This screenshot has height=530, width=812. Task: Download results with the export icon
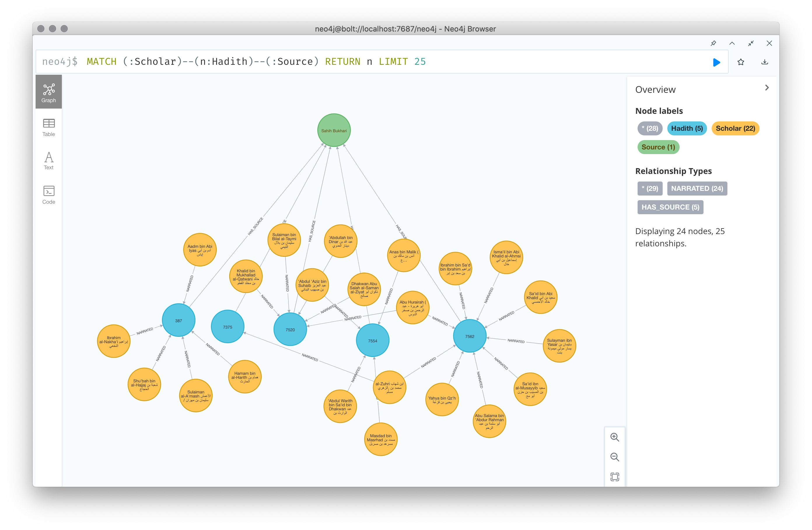[764, 62]
